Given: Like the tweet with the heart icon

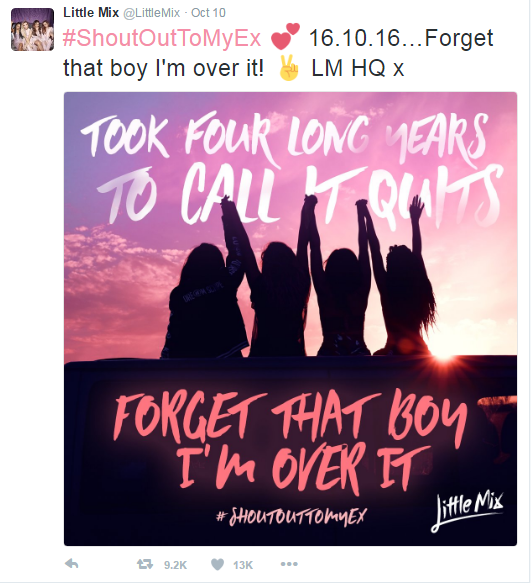Looking at the screenshot, I should pyautogui.click(x=218, y=564).
